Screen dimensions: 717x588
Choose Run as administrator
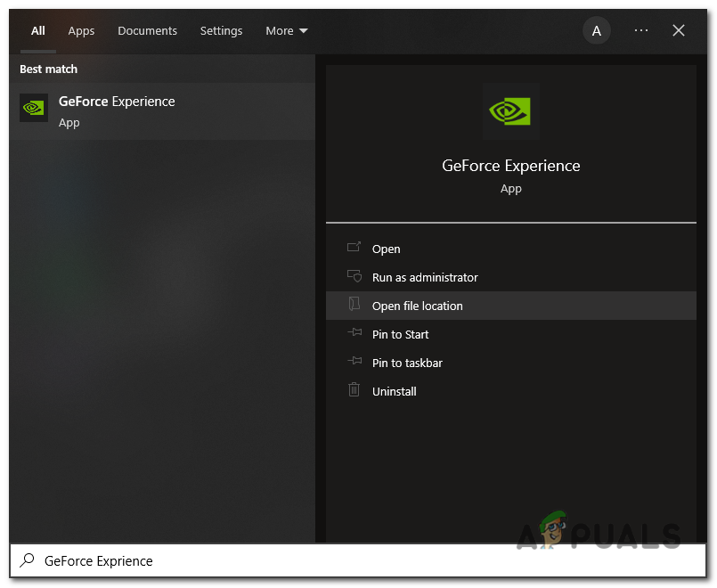pos(424,277)
